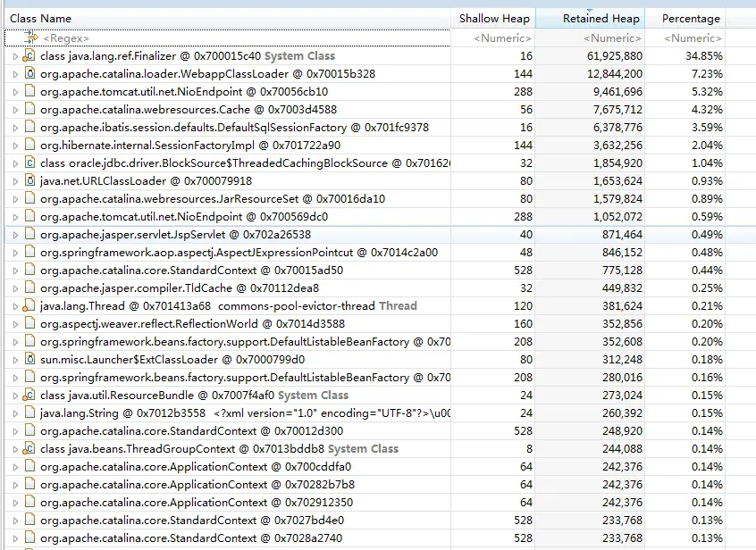Click the Percentage numeric filter field
Image resolution: width=756 pixels, height=550 pixels.
685,37
